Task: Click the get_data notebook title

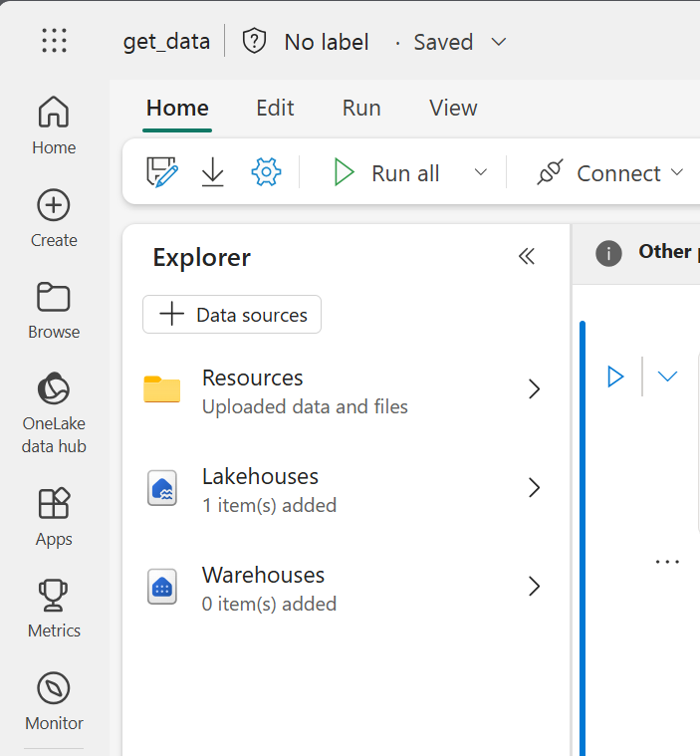Action: (166, 42)
